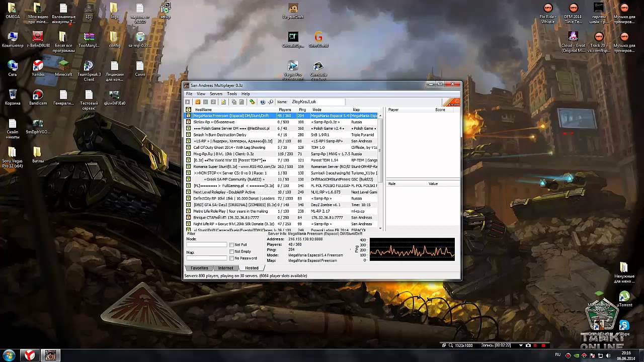Click the RU language indicator in taskbar
Screen dimensions: 644x362
click(557, 355)
